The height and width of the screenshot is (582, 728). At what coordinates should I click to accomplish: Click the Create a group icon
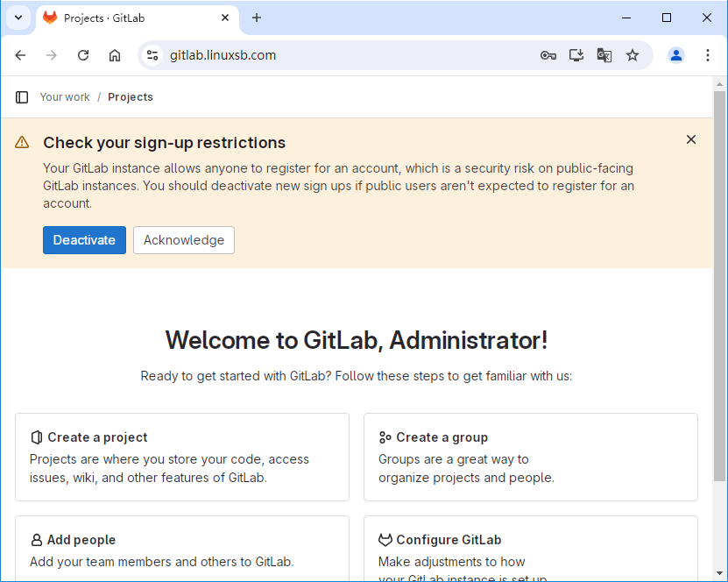coord(385,437)
